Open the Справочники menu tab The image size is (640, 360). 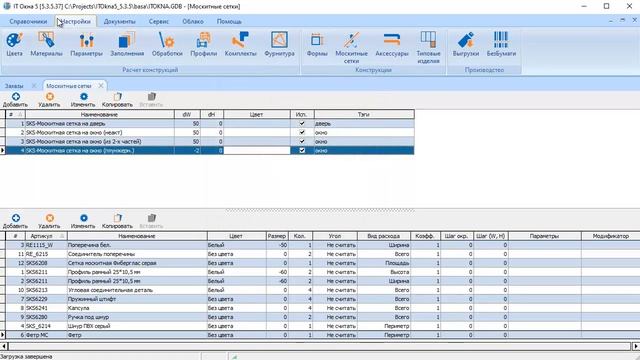click(x=28, y=21)
